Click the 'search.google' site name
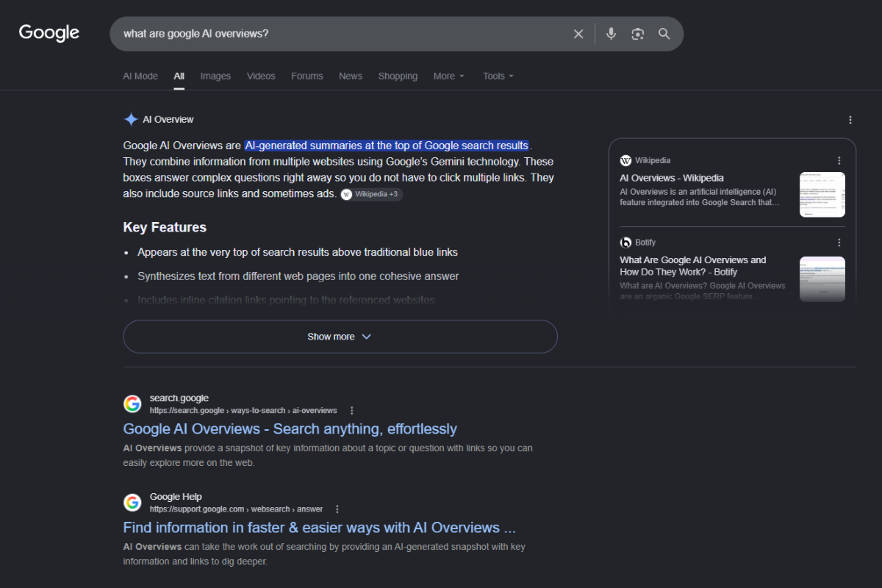This screenshot has height=588, width=882. coord(179,398)
